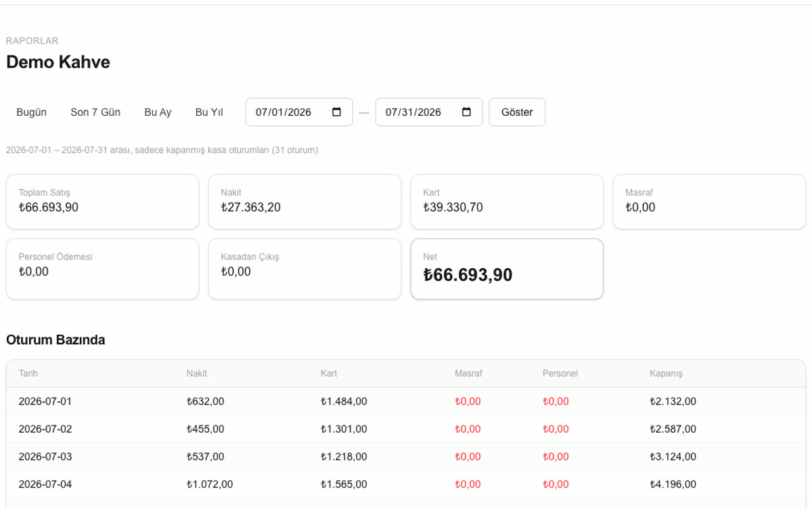Click closing amount ₺3.124,00
The width and height of the screenshot is (812, 508).
[x=673, y=457]
